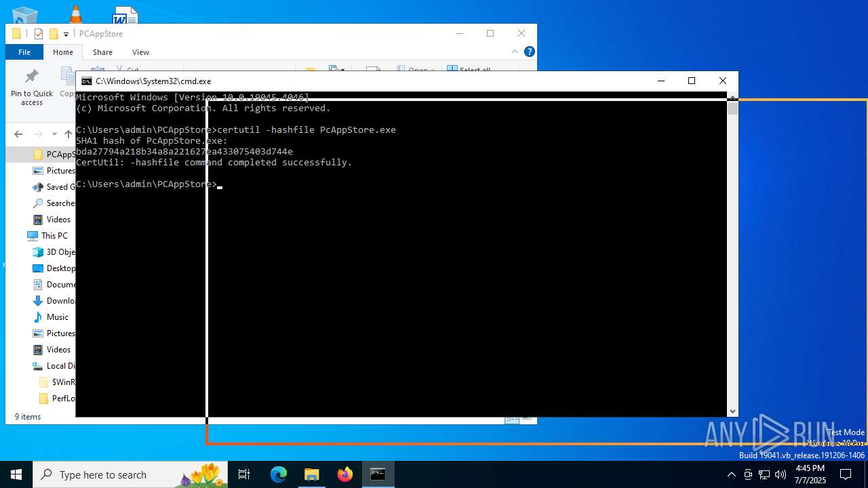The width and height of the screenshot is (868, 488).
Task: Minimize the cmd.exe window
Action: 661,81
